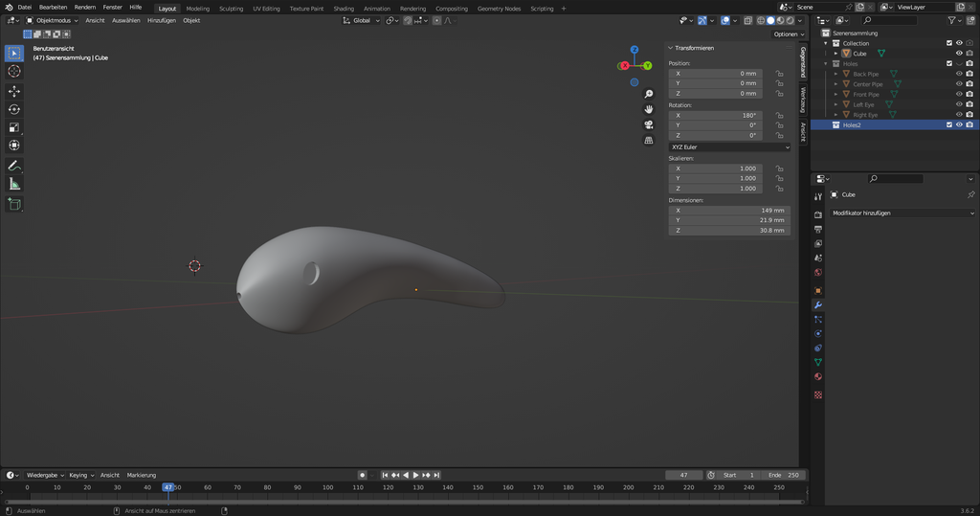Choose the Scale tool
Viewport: 980px width, 516px height.
[14, 127]
